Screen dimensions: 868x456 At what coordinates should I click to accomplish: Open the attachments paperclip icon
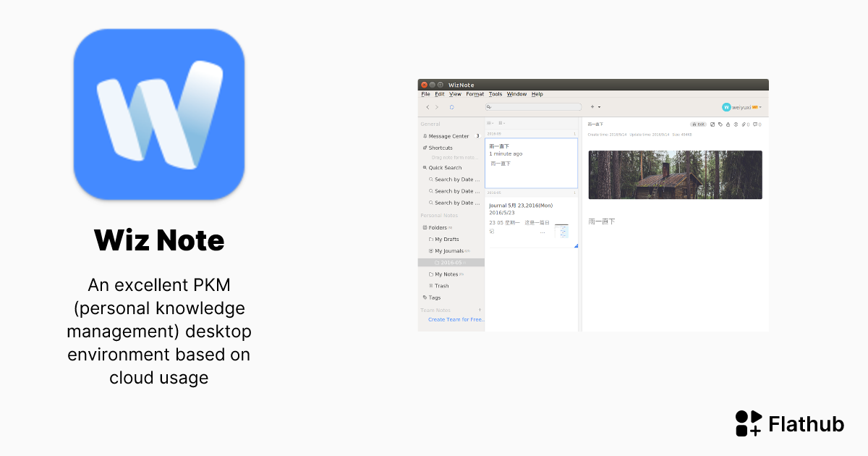744,124
